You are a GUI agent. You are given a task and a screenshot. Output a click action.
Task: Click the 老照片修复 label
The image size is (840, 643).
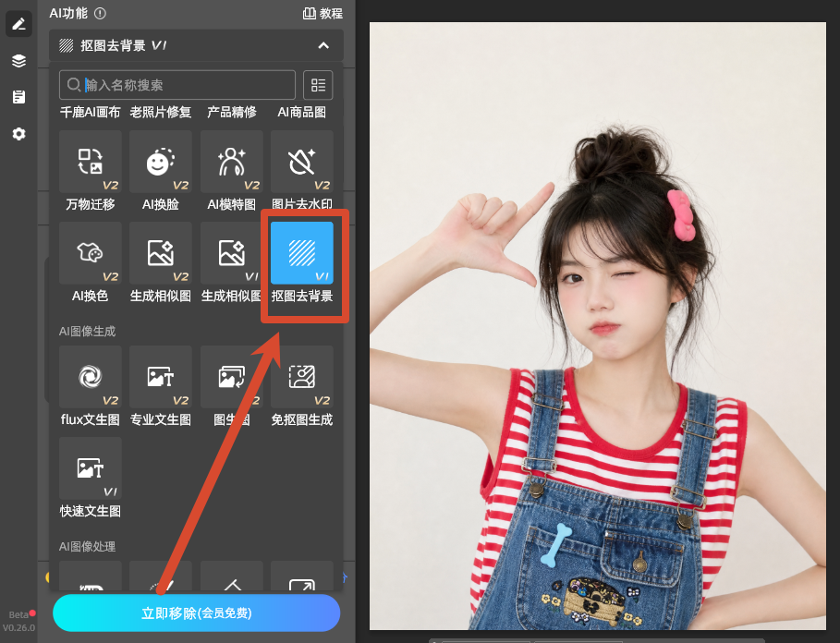(x=161, y=112)
